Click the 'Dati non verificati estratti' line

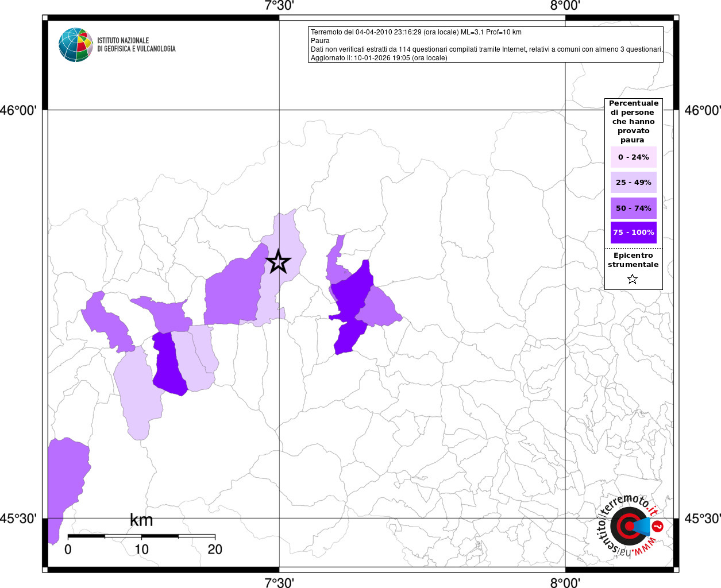(487, 49)
